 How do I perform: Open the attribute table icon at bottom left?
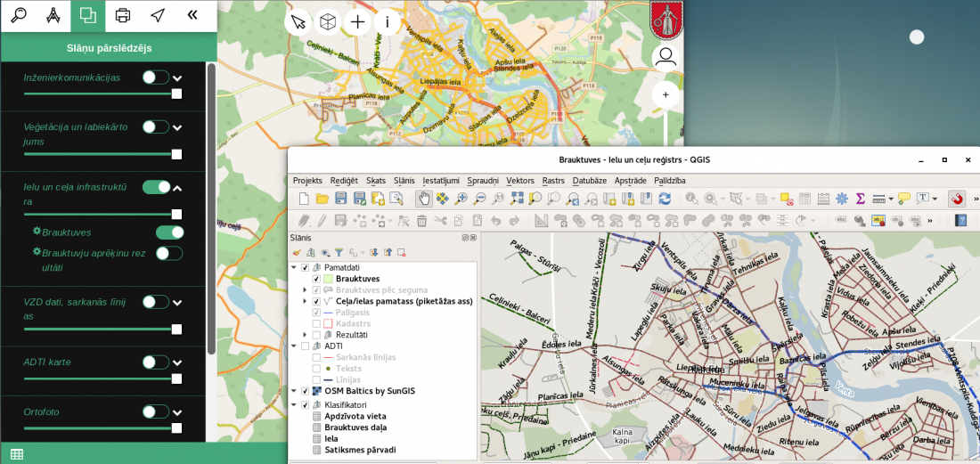17,454
